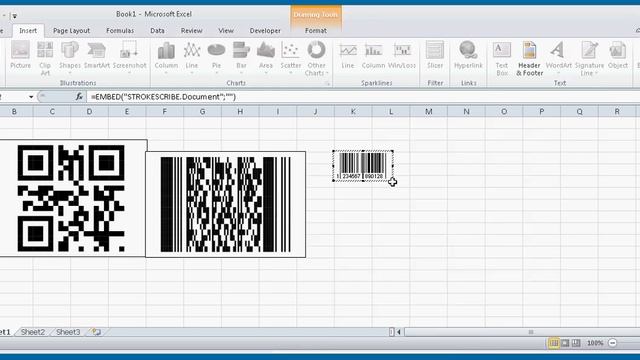Open Charts group dialog launcher
The height and width of the screenshot is (360, 640).
click(327, 83)
